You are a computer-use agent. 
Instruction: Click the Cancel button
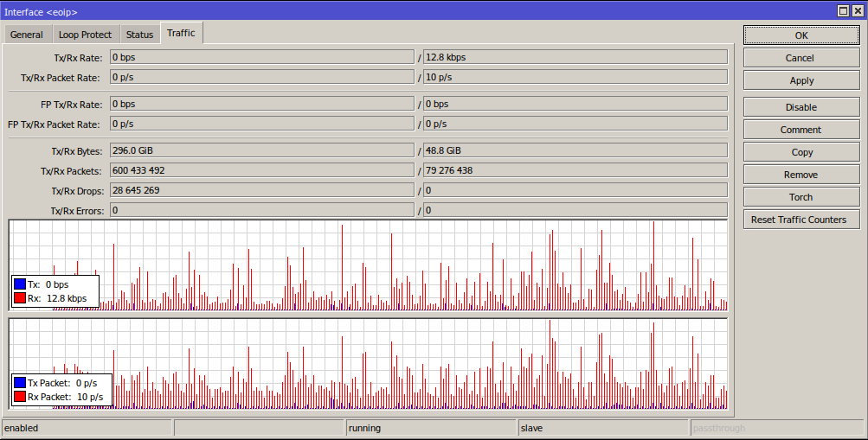(800, 58)
